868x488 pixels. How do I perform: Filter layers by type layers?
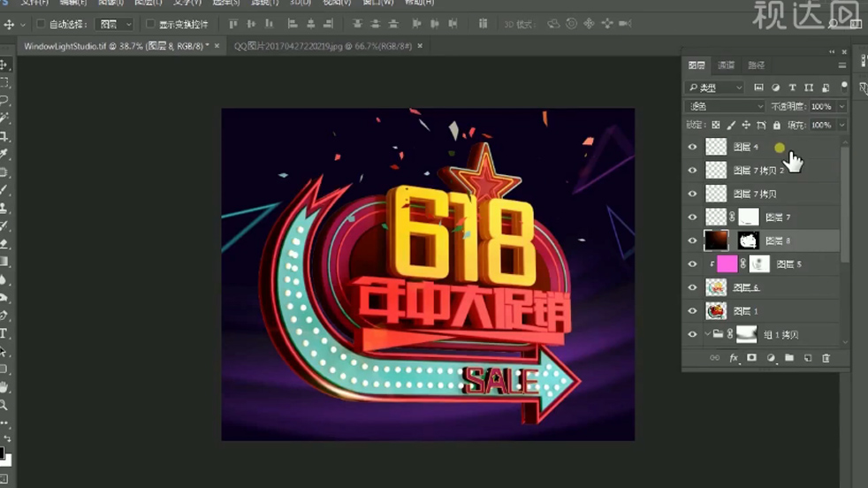pyautogui.click(x=792, y=88)
